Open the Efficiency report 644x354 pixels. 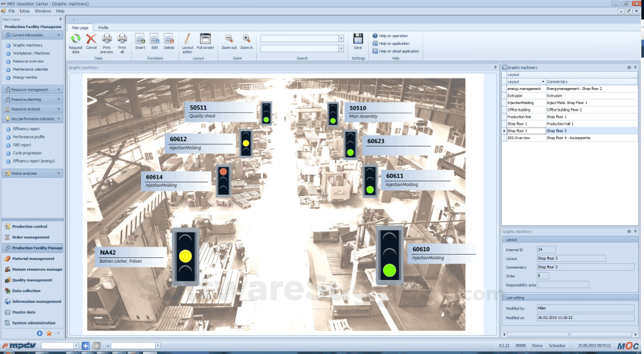click(x=26, y=129)
